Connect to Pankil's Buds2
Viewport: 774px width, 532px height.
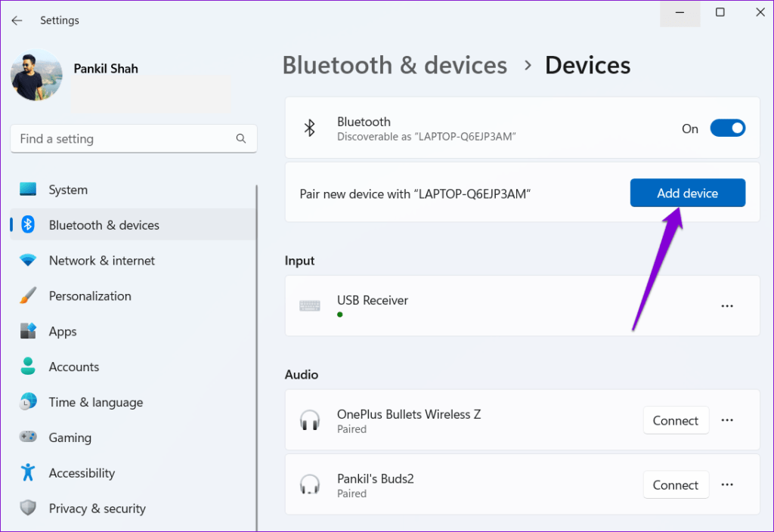pyautogui.click(x=676, y=484)
